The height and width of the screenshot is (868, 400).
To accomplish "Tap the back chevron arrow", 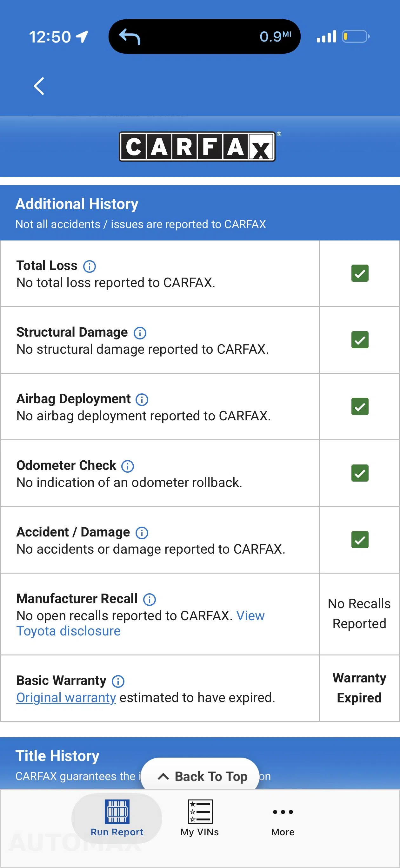I will pos(39,86).
